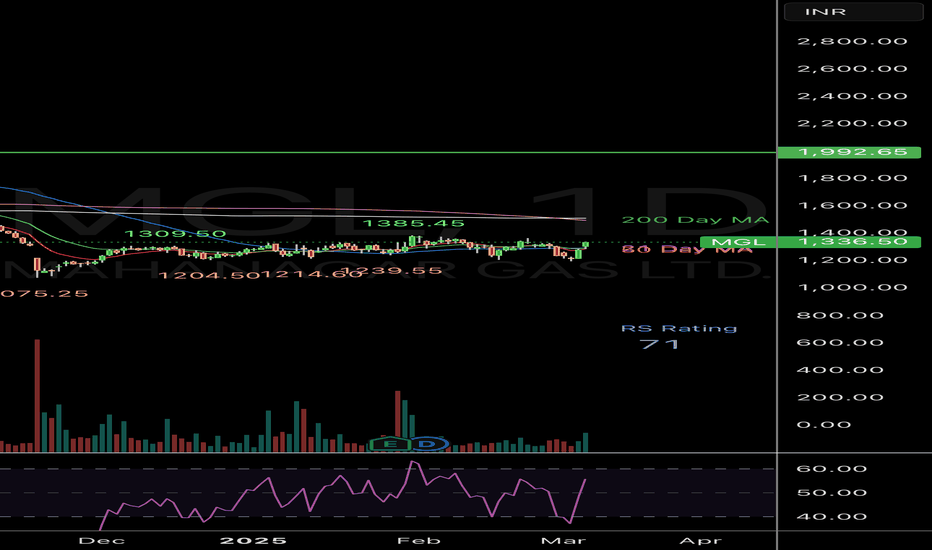
Task: Click the 1385.45 high price annotation
Action: [x=413, y=224]
